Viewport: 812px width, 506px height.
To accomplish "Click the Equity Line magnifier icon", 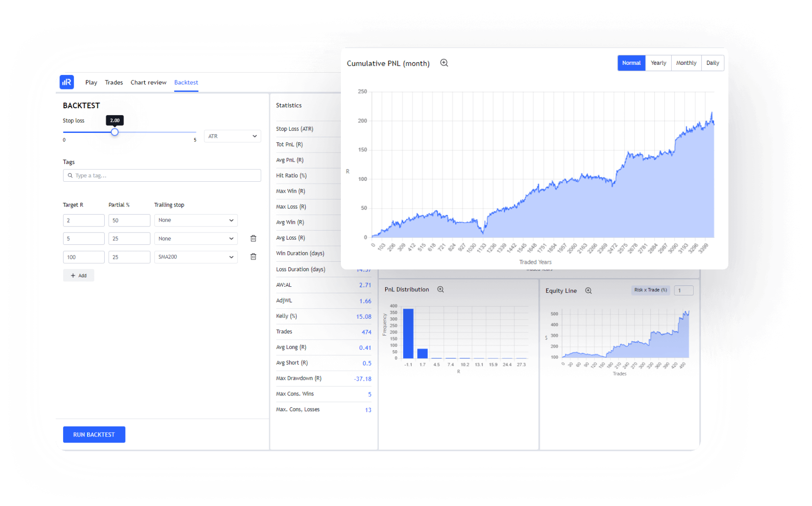I will (588, 290).
